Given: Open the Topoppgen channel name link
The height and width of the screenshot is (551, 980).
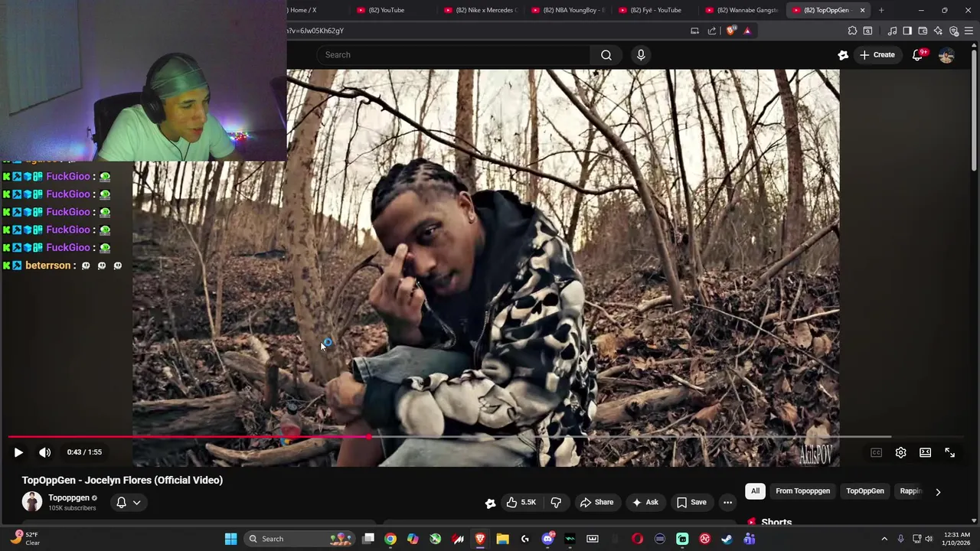Looking at the screenshot, I should (x=69, y=497).
